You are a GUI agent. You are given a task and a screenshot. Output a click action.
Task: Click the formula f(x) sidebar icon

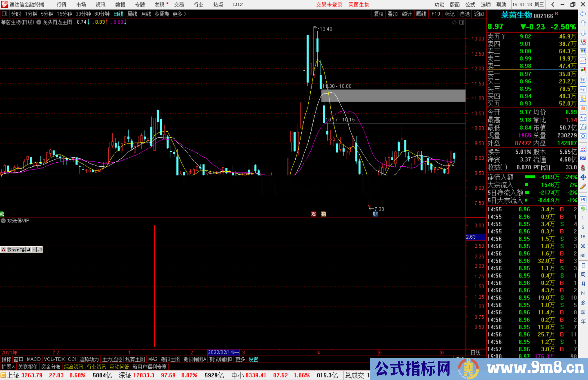[x=583, y=127]
